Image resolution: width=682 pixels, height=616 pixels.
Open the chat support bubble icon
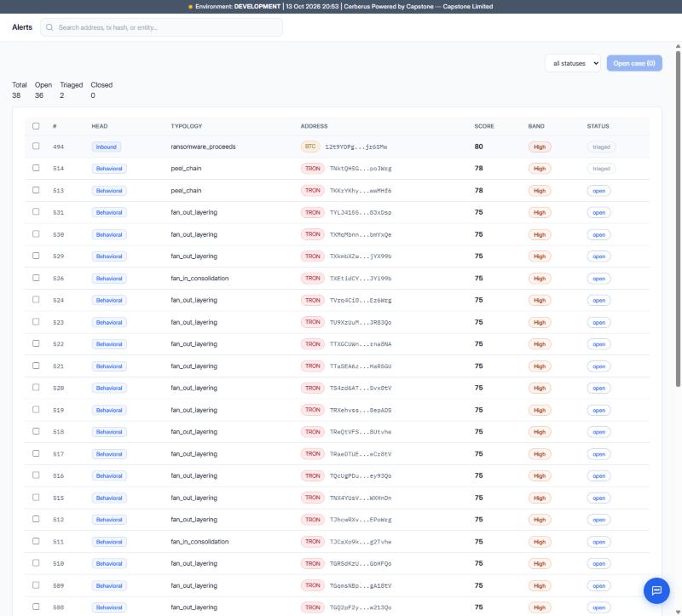tap(656, 590)
